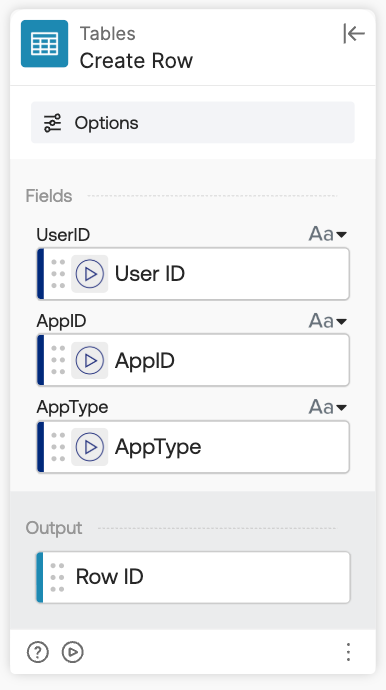
Task: Grab the AppID drag handle
Action: (58, 360)
